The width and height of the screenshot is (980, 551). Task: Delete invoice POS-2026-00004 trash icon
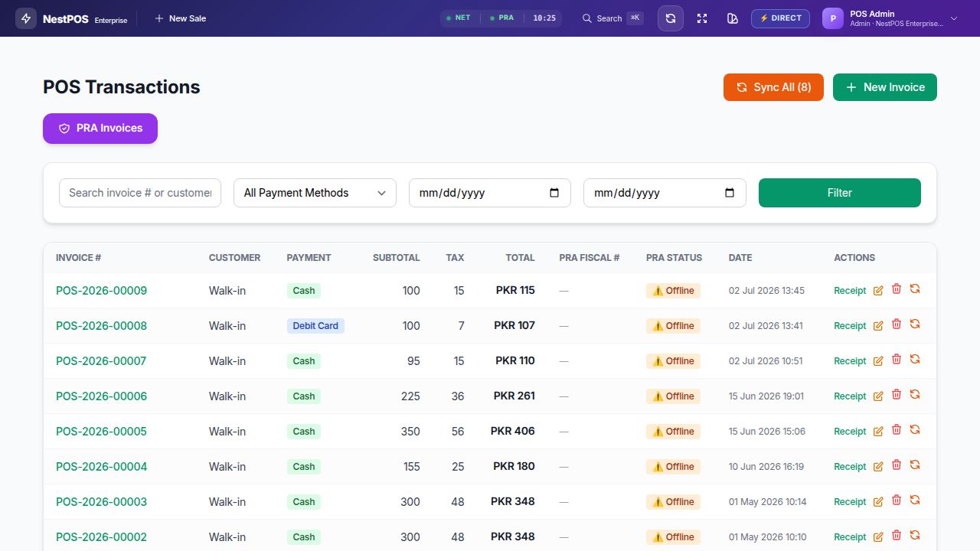[897, 465]
